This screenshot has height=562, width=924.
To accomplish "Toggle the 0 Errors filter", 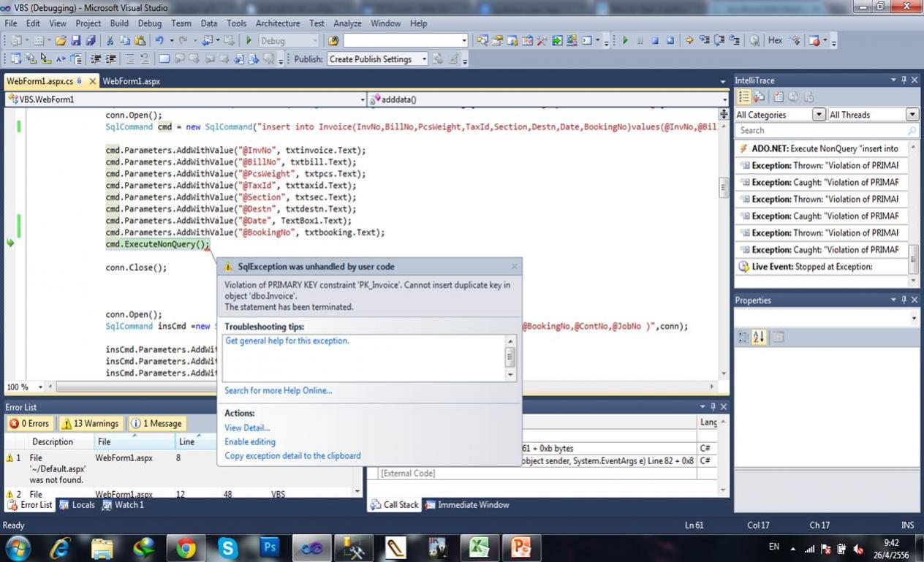I will click(30, 423).
